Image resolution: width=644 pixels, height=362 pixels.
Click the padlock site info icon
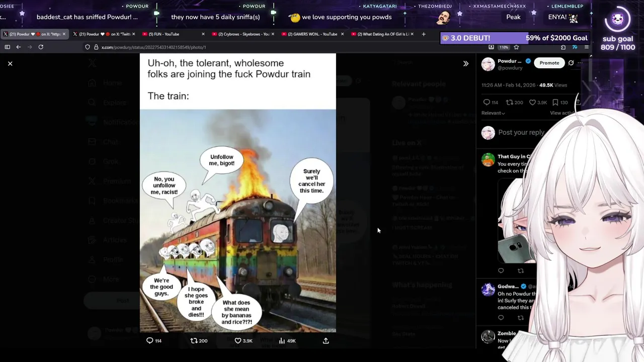tap(96, 47)
